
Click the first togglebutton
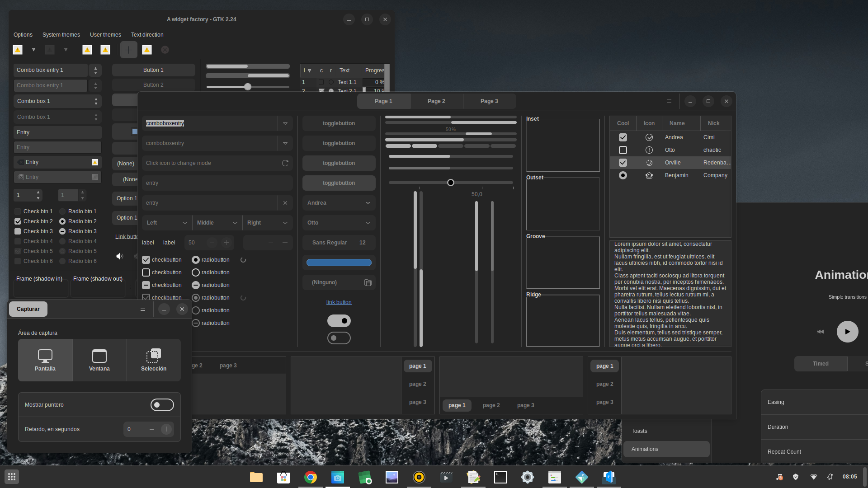click(339, 123)
